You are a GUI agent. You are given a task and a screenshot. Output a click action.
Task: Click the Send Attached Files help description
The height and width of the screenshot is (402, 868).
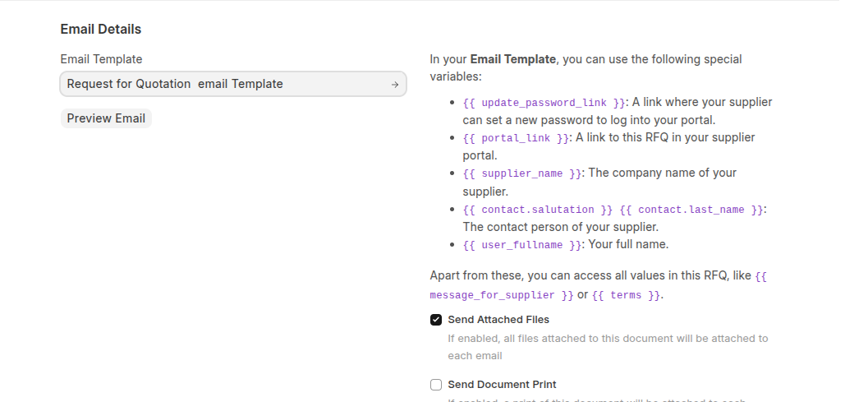point(608,347)
